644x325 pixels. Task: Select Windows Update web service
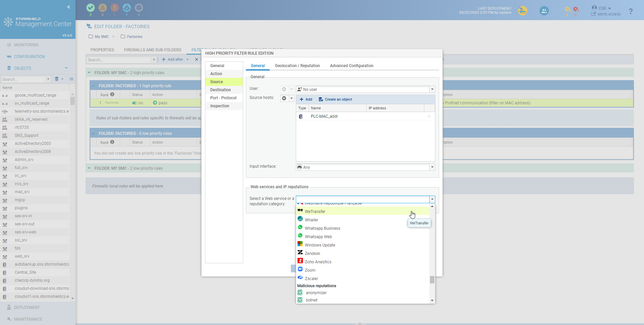363,245
